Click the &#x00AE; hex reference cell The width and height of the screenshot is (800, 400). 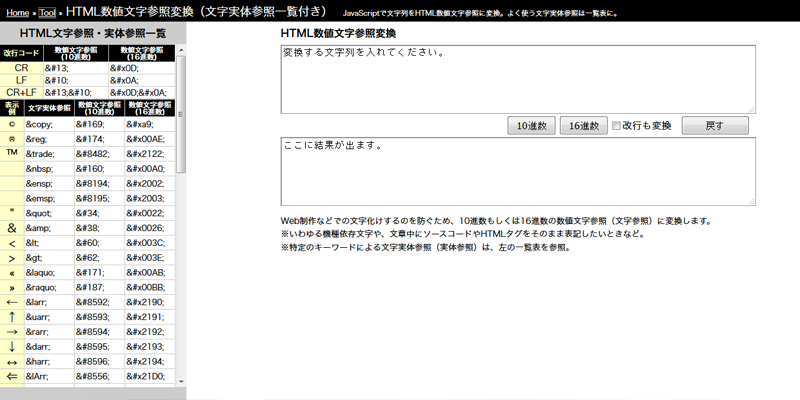point(149,139)
